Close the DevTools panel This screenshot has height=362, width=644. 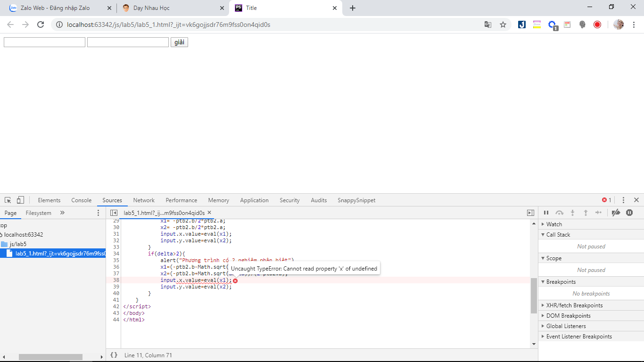click(636, 200)
